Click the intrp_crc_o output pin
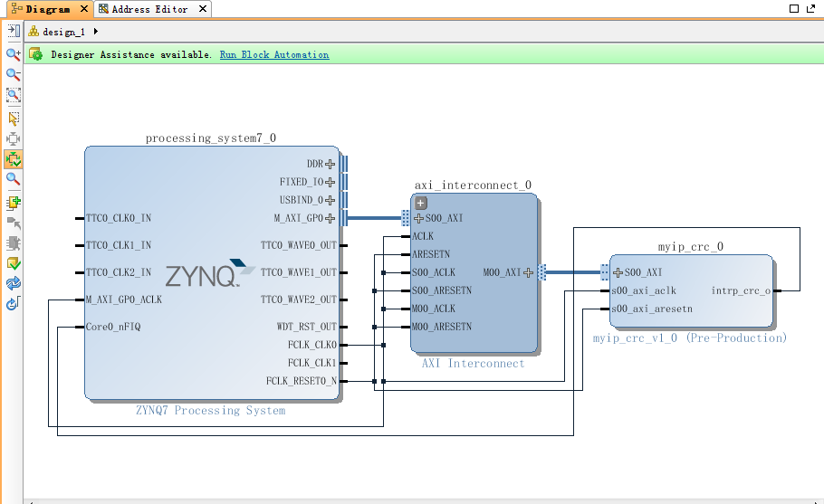Viewport: 824px width, 504px height. pos(741,290)
